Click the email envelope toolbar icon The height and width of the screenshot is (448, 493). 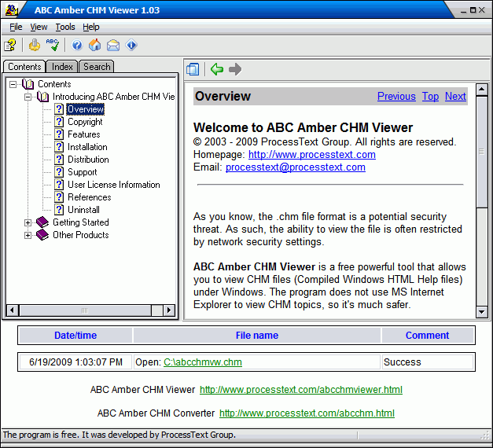113,46
